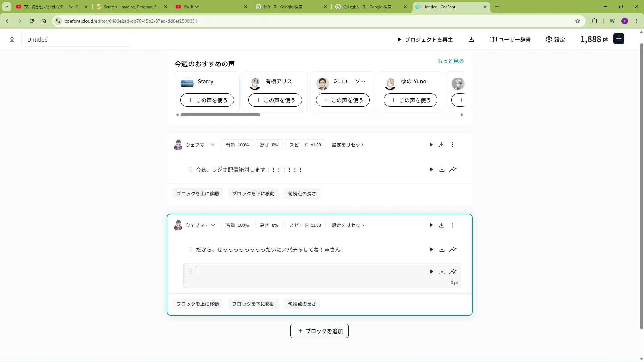Switch to the Scratch browser tab

tap(131, 7)
